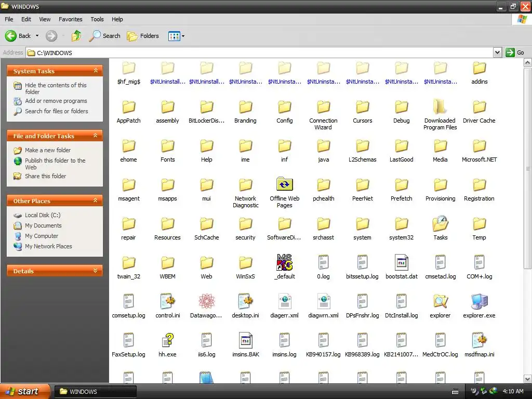This screenshot has width=532, height=399.
Task: Open the Search pane
Action: click(x=105, y=36)
